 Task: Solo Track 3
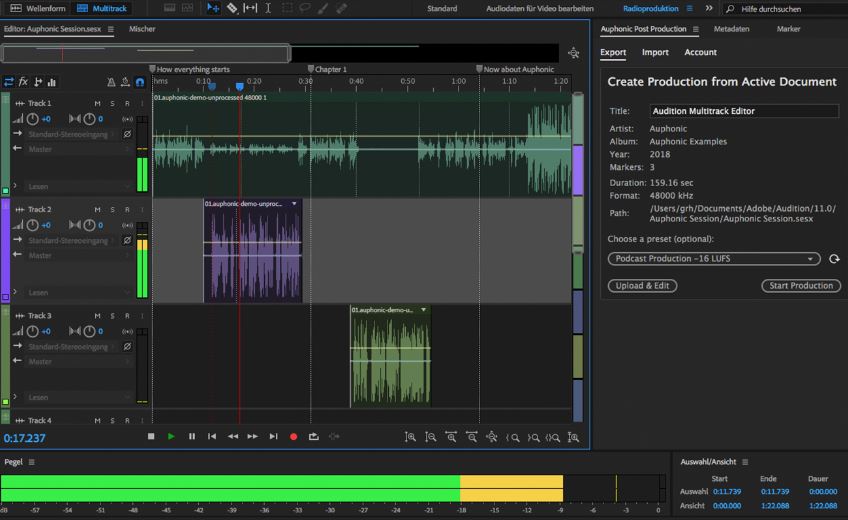[x=112, y=316]
